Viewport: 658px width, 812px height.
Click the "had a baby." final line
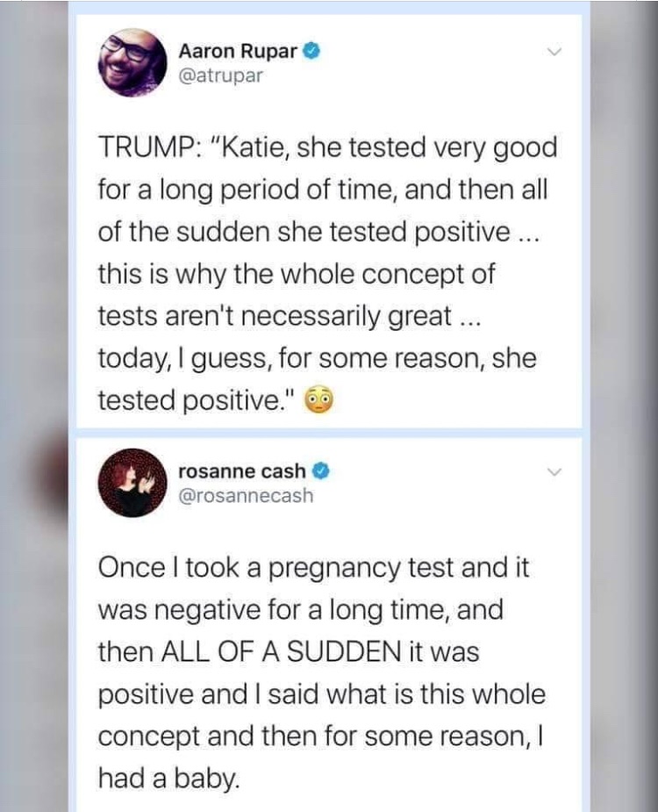[168, 779]
